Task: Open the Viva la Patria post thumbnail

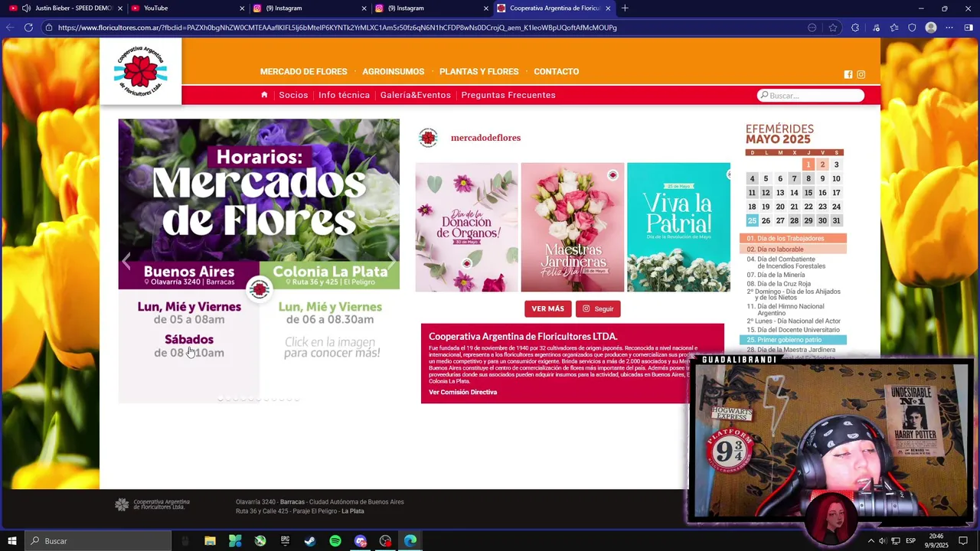Action: (x=678, y=227)
